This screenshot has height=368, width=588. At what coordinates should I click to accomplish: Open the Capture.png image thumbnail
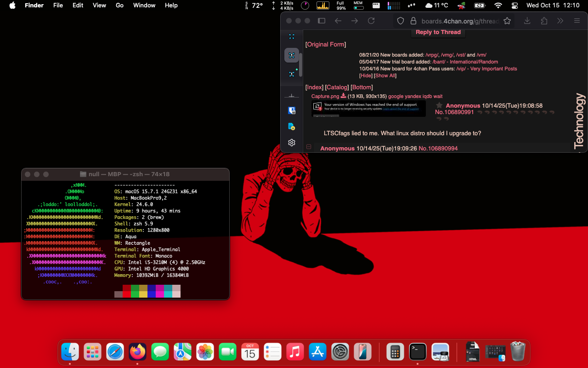[x=368, y=109]
